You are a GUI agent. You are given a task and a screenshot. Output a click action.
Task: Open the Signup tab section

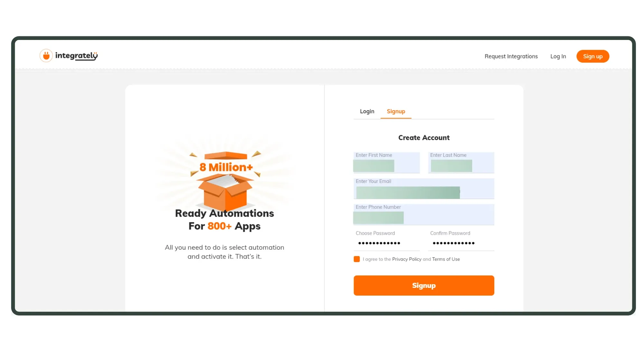pyautogui.click(x=396, y=111)
